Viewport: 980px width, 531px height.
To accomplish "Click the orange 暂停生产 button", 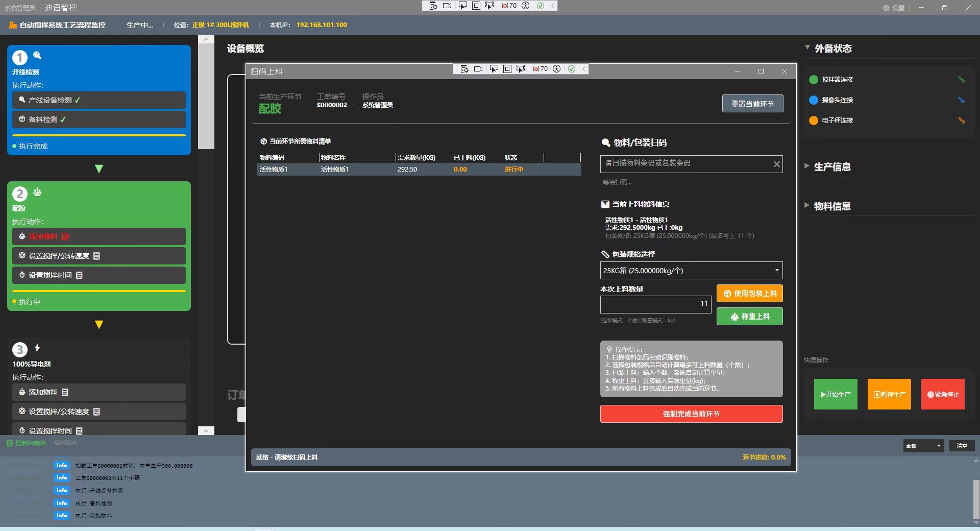I will pos(889,394).
